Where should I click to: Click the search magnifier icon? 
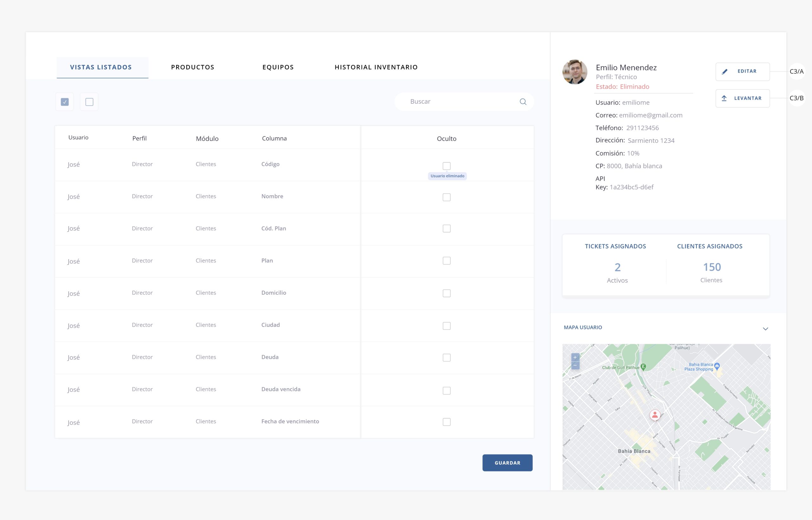click(x=523, y=102)
